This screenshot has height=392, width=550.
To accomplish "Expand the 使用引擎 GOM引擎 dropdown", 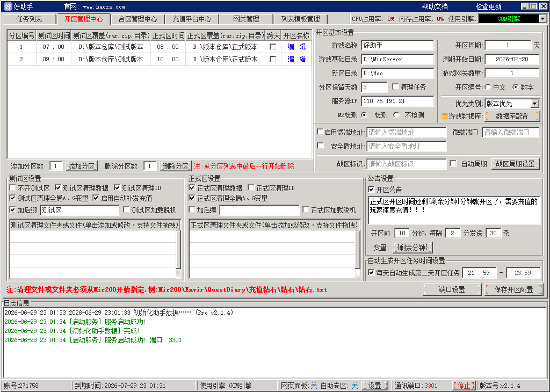I will [542, 19].
